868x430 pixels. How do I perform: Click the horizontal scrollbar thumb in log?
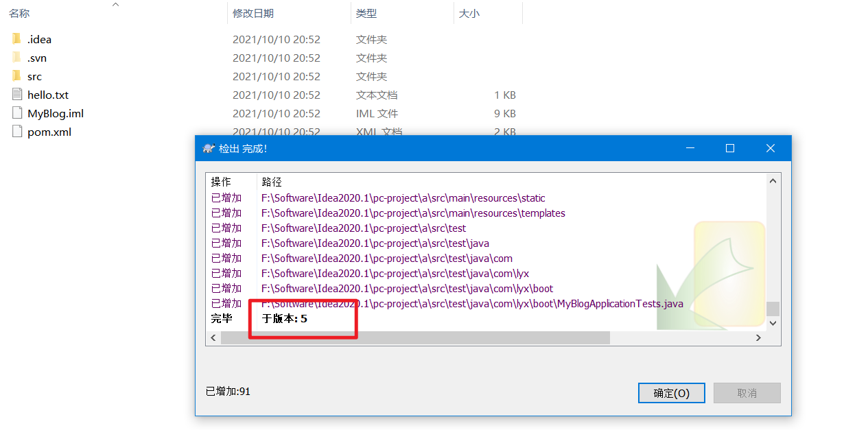click(x=415, y=337)
